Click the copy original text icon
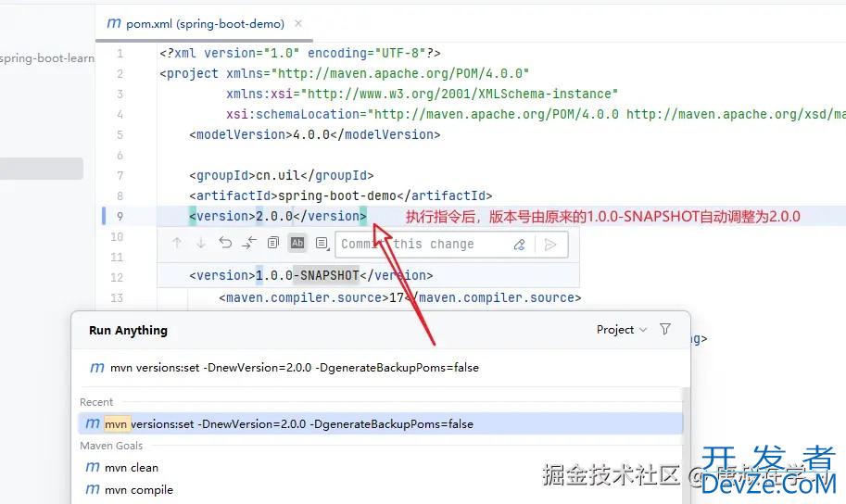Screen dimensions: 846x504 pyautogui.click(x=273, y=244)
